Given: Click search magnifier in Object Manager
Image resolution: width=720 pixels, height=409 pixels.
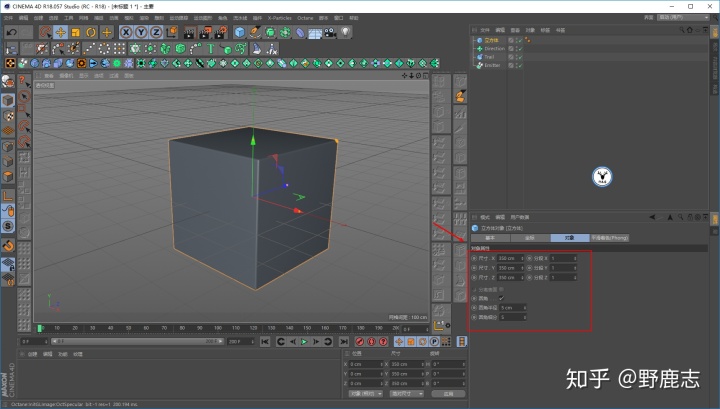Looking at the screenshot, I should pos(682,30).
